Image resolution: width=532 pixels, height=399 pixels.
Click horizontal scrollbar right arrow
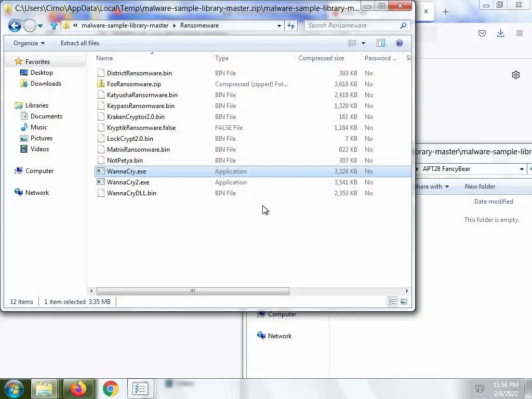(x=407, y=291)
